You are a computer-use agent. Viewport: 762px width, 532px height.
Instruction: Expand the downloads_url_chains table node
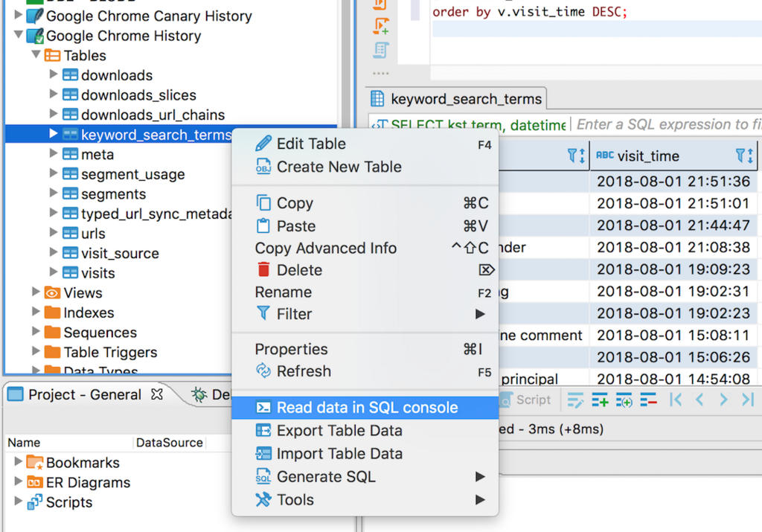pyautogui.click(x=54, y=114)
